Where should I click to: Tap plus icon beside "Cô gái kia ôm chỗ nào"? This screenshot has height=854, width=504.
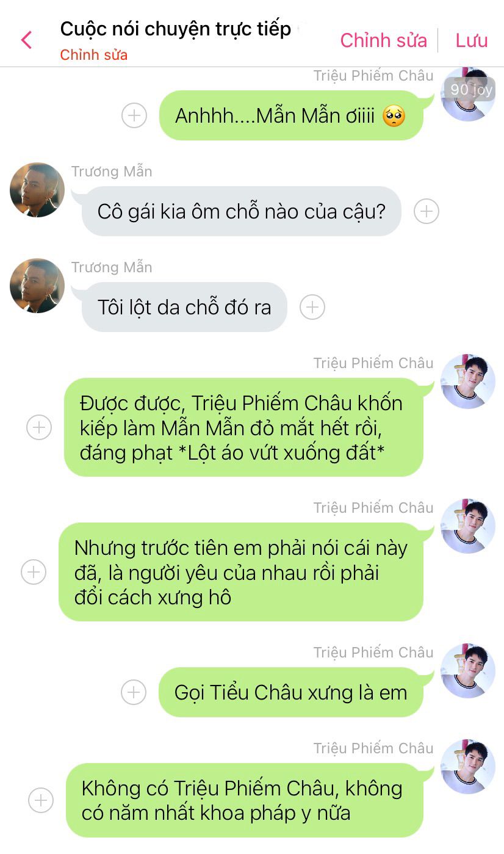(x=427, y=211)
